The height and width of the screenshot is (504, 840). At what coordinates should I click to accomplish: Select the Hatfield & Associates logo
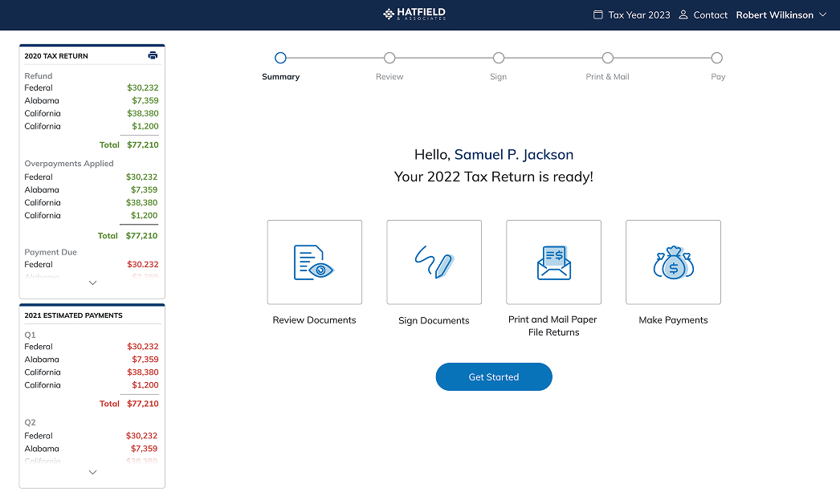414,14
